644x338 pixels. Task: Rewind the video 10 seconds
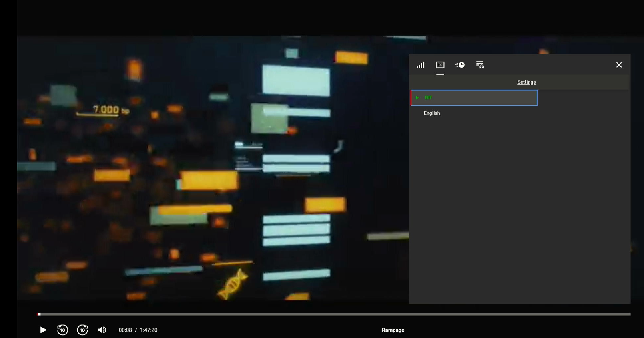62,330
